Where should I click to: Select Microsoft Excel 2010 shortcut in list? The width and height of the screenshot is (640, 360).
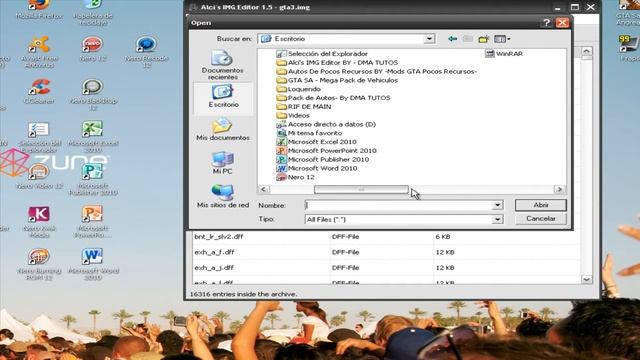tap(316, 142)
